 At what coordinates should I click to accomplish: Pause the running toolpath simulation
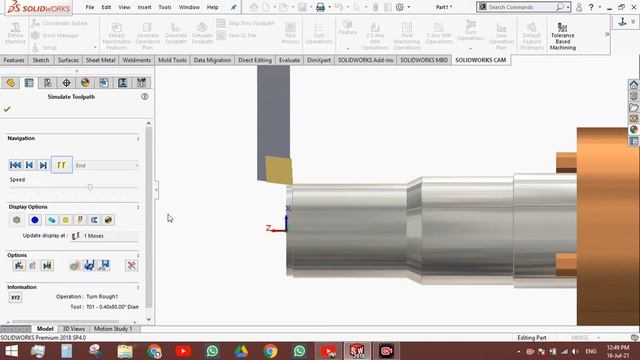click(62, 165)
